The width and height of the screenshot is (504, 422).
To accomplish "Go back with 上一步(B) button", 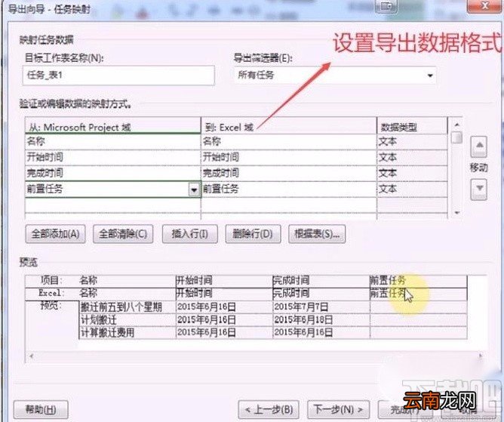I will [269, 409].
